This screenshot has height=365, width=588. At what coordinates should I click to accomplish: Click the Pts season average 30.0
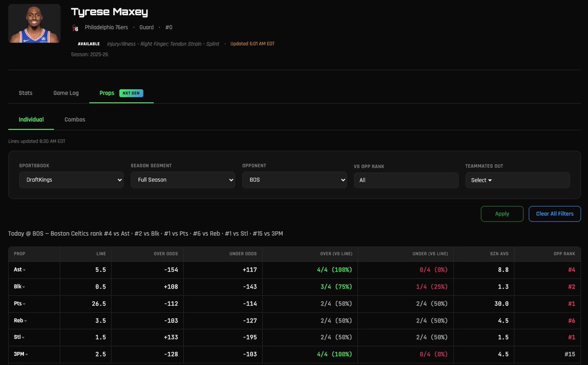[501, 304]
